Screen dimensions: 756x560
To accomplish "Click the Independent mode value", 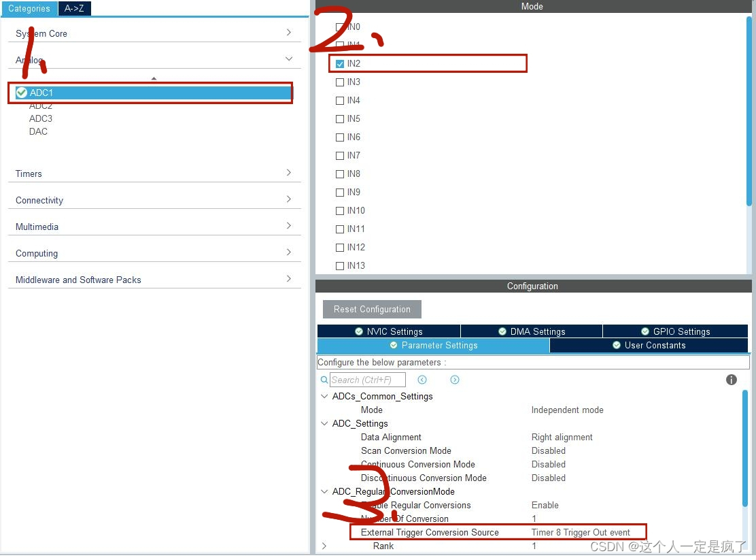I will (568, 410).
